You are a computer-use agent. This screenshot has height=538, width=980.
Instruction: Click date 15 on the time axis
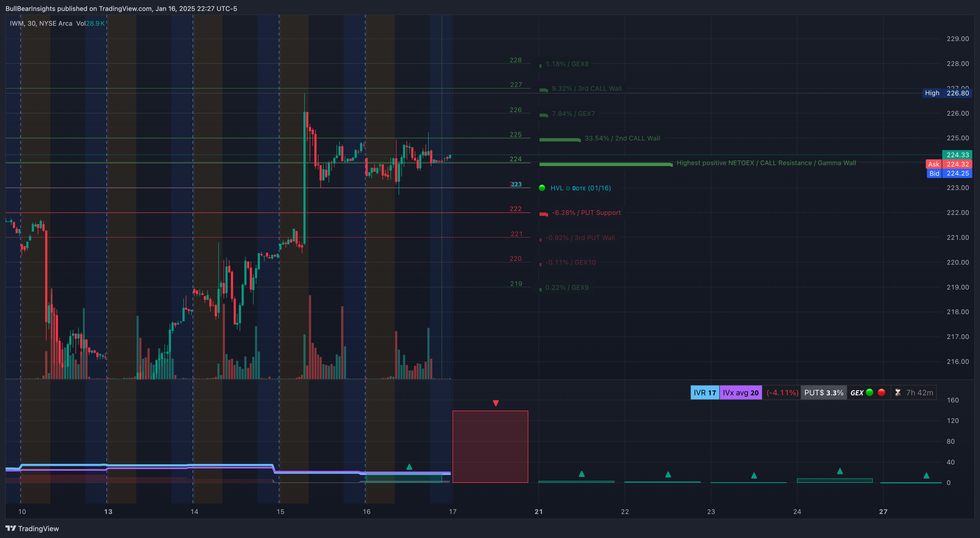click(x=280, y=511)
